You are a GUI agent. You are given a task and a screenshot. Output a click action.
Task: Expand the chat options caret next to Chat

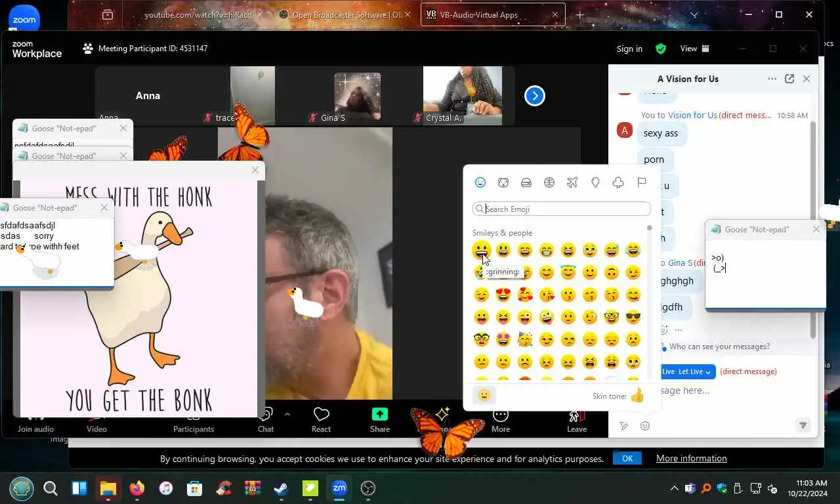pos(287,414)
